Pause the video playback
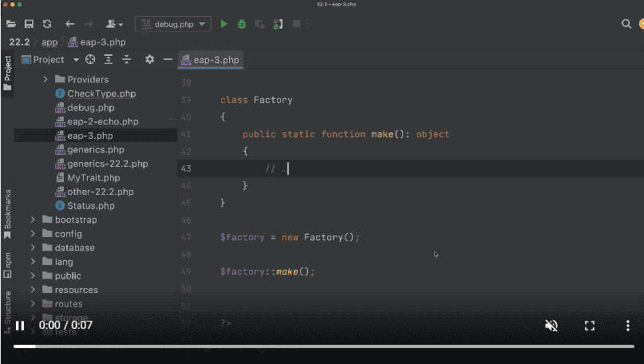The image size is (644, 364). click(20, 326)
